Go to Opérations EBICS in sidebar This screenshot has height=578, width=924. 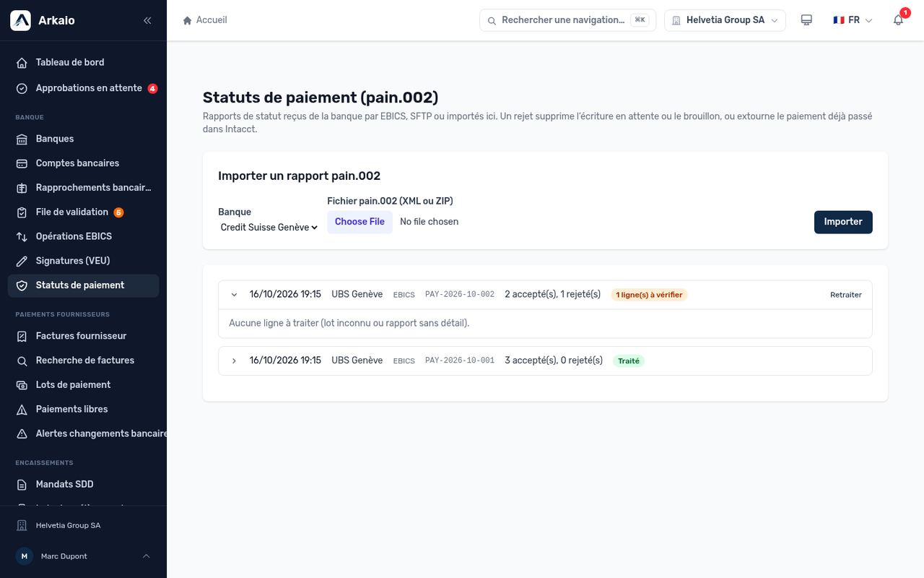point(83,236)
